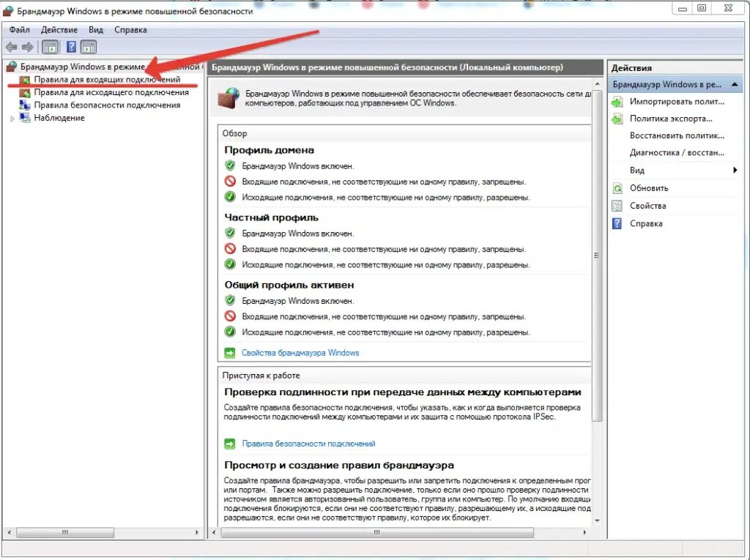Click the Частный профиль heading
The height and width of the screenshot is (560, 750).
tap(271, 217)
